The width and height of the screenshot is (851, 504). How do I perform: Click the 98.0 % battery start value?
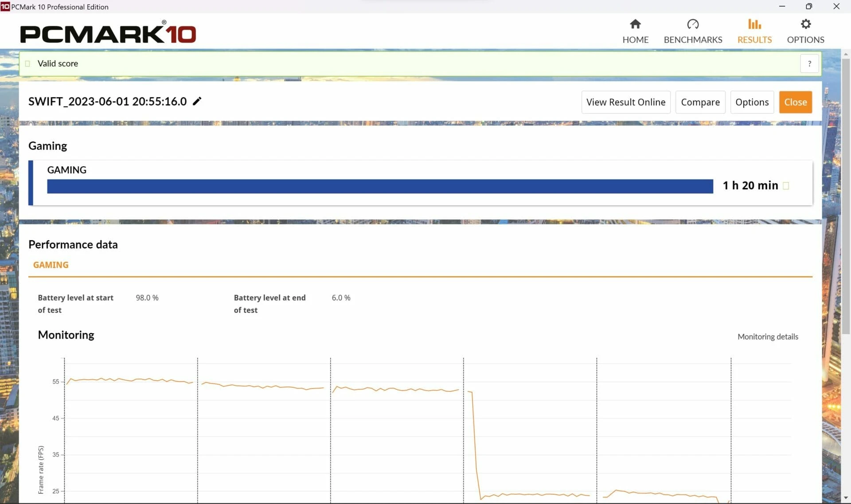click(x=147, y=297)
